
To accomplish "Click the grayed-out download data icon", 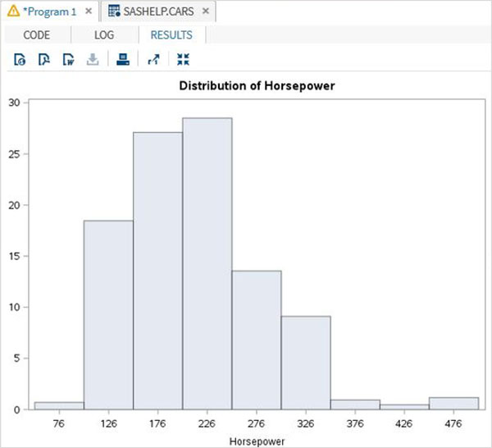I will pyautogui.click(x=93, y=59).
